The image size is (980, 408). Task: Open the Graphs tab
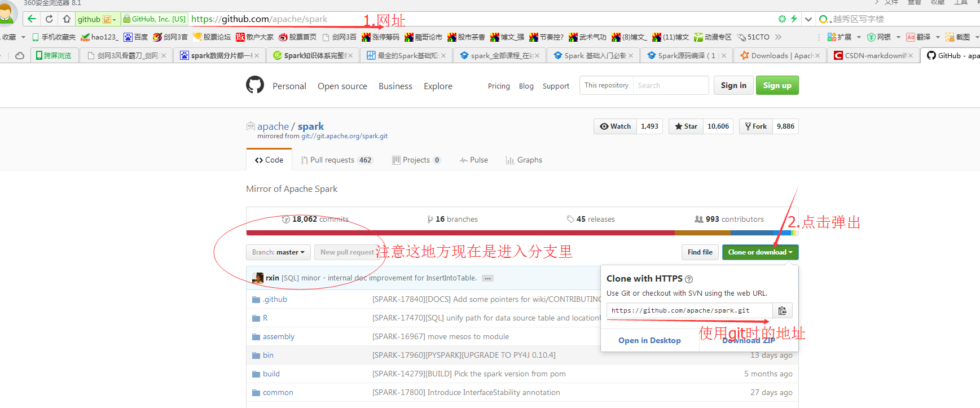[524, 160]
